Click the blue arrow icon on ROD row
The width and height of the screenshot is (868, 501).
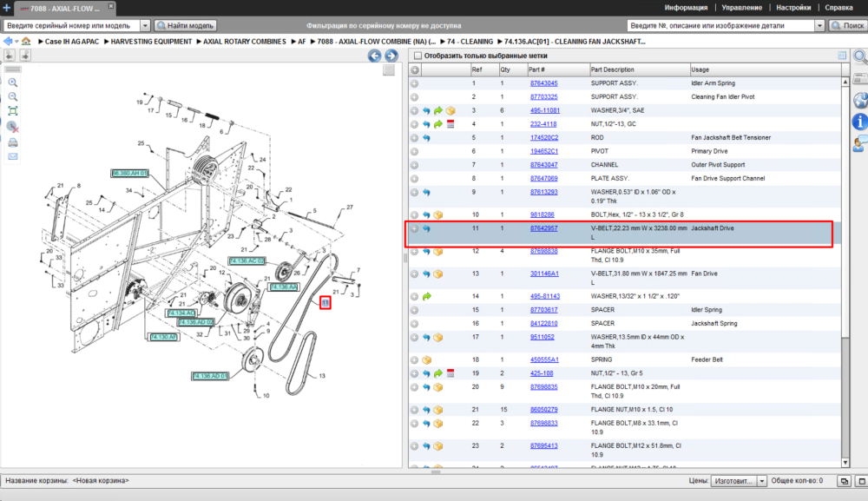426,138
